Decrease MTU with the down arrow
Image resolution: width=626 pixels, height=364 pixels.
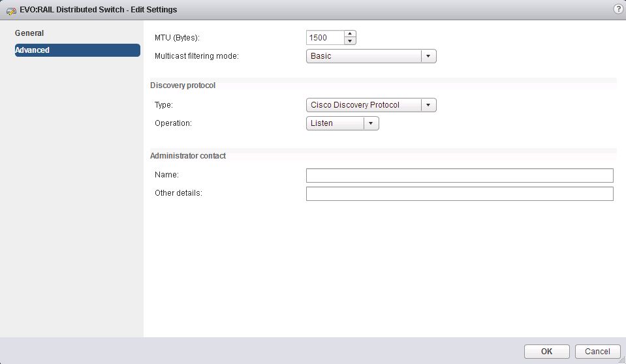(350, 41)
